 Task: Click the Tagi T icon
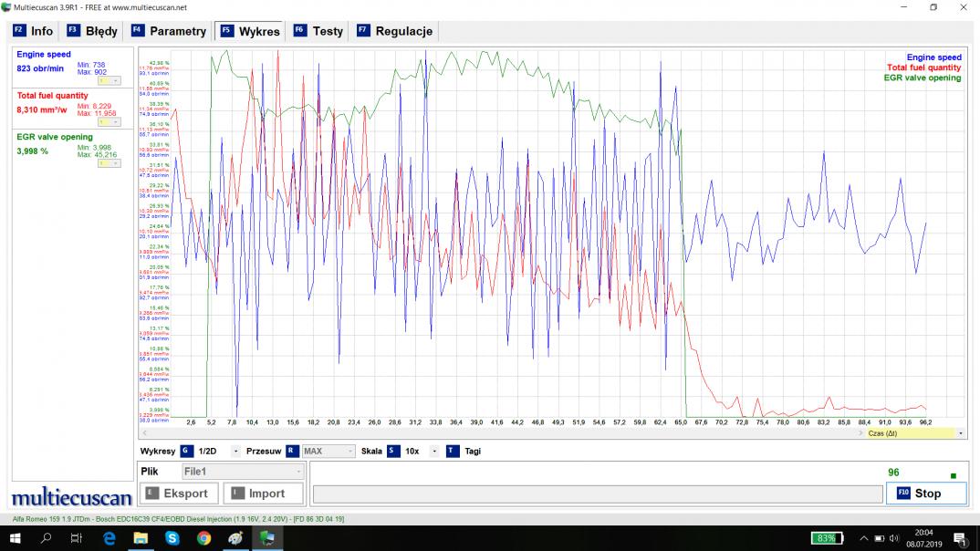point(453,451)
